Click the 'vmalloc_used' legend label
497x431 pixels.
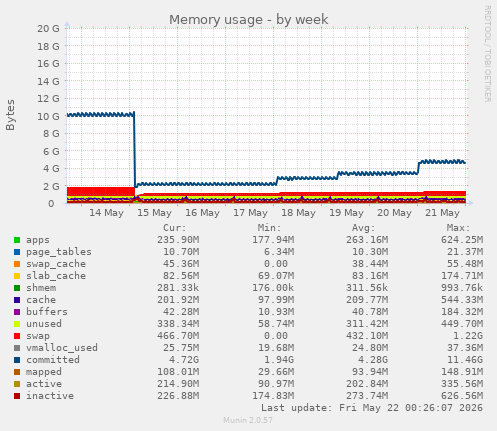click(x=62, y=348)
